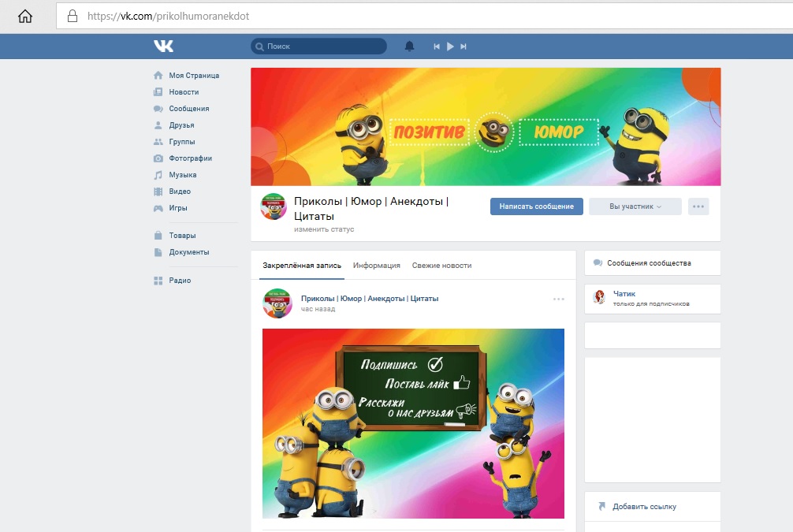Screen dimensions: 793x532
Task: Click the browser home icon
Action: [x=24, y=17]
